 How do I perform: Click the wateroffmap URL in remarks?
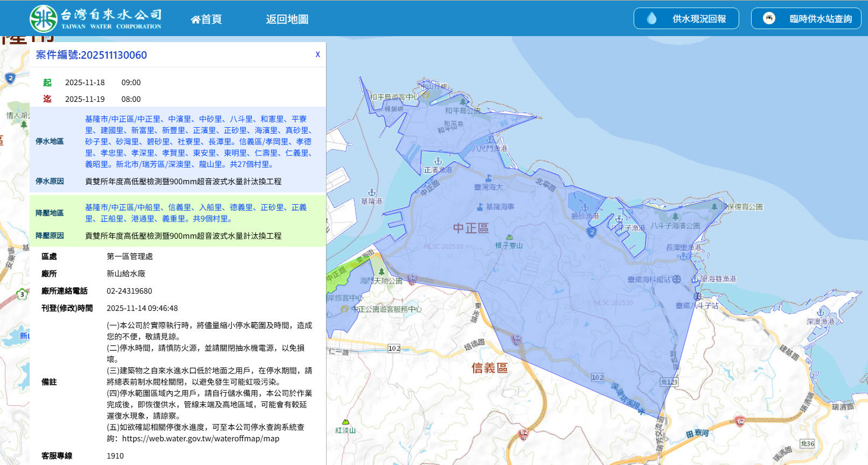coord(200,439)
